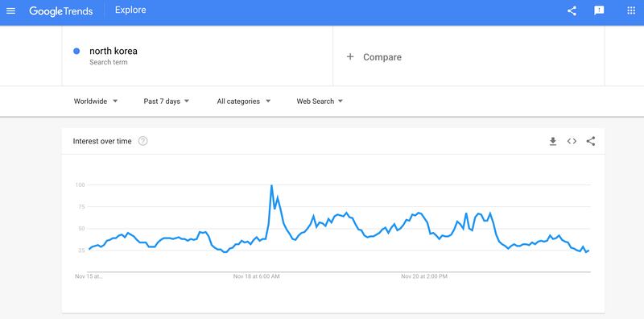Click the embed code icon

pos(572,142)
